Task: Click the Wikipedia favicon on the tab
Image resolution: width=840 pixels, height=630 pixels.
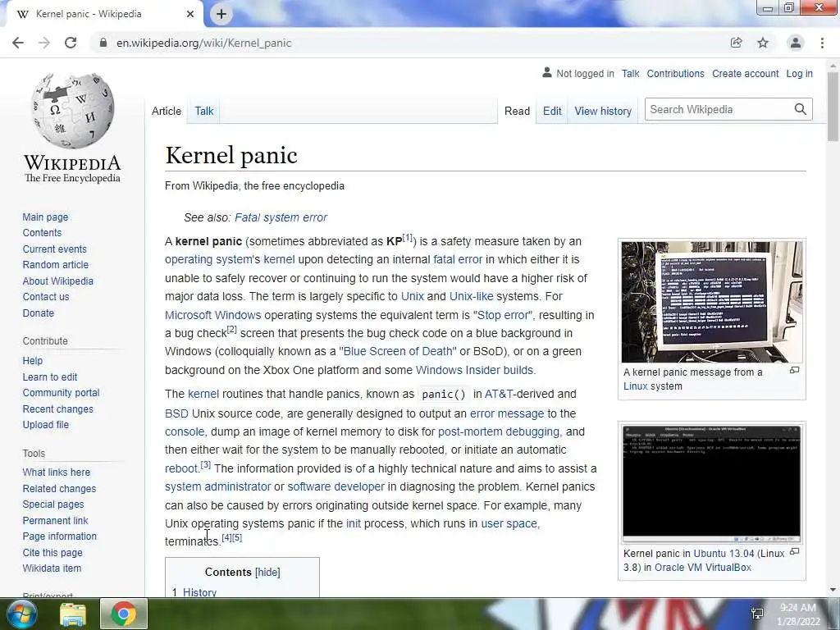Action: (x=22, y=14)
